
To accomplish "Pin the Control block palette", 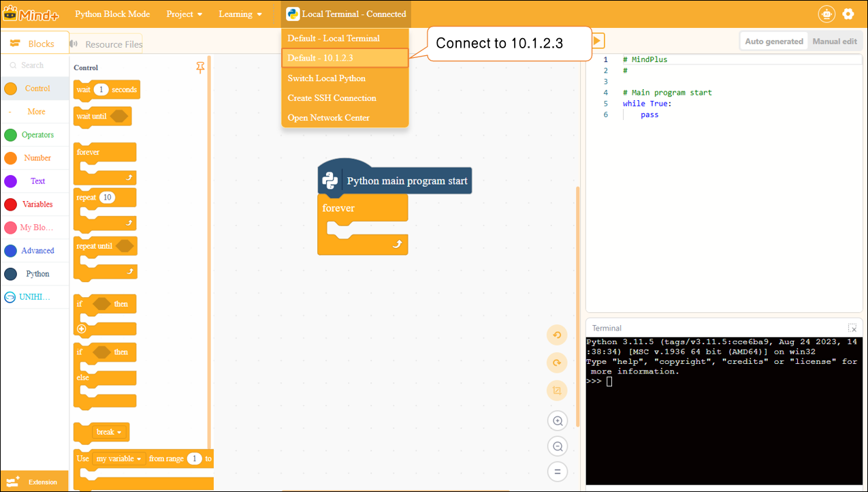I will coord(200,67).
